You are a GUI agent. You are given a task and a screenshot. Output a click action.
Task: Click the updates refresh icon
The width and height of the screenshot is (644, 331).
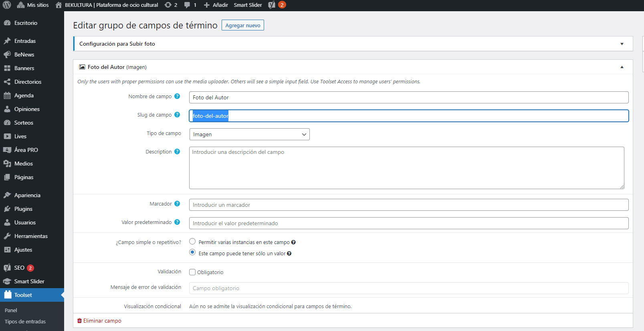click(168, 5)
